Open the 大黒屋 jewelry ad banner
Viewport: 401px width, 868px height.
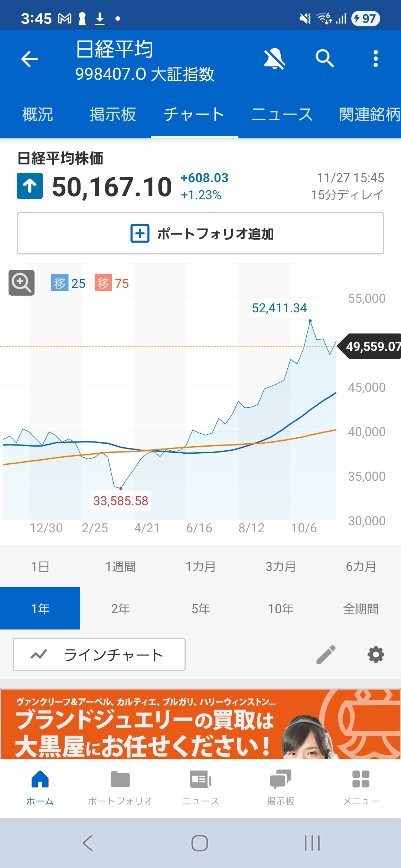coord(200,724)
